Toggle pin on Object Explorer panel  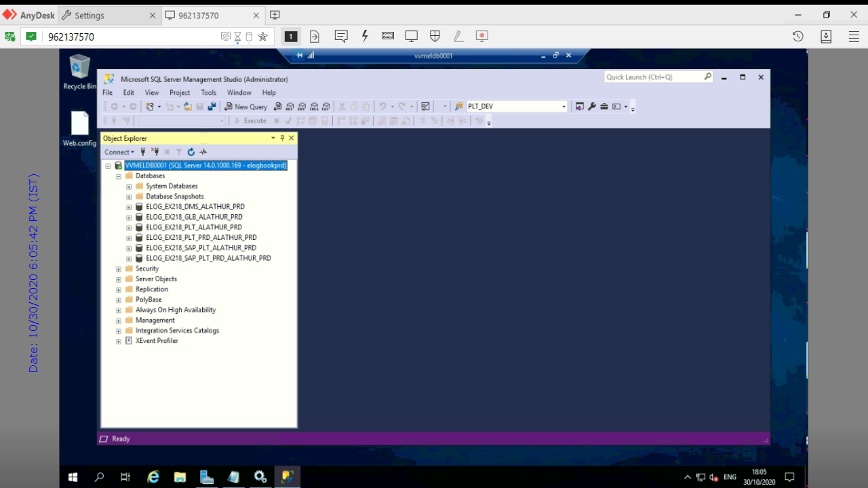click(x=283, y=138)
